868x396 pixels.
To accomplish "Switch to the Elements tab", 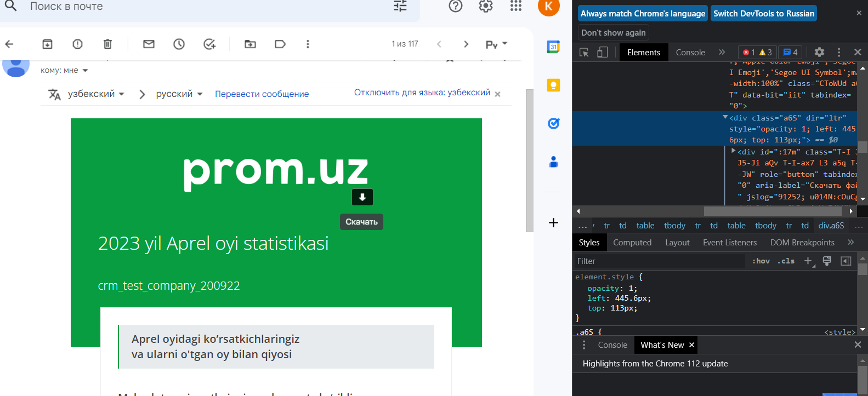I will 644,52.
